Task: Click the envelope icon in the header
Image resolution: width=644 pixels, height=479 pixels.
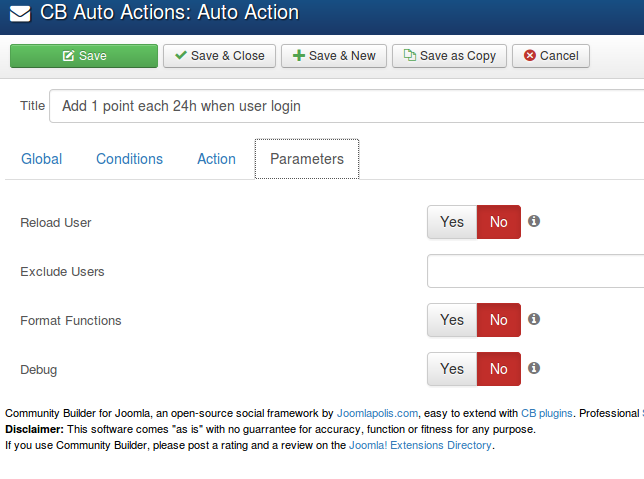Action: pos(20,14)
